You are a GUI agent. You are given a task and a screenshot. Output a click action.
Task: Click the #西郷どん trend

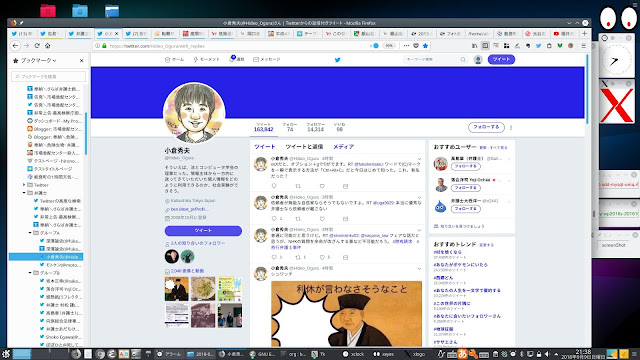point(444,278)
